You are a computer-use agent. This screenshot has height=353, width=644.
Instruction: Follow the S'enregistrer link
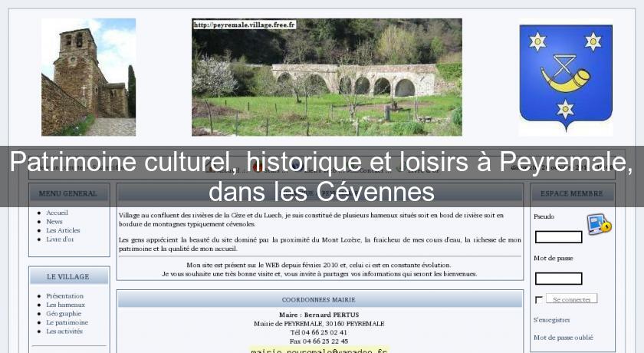pos(551,320)
